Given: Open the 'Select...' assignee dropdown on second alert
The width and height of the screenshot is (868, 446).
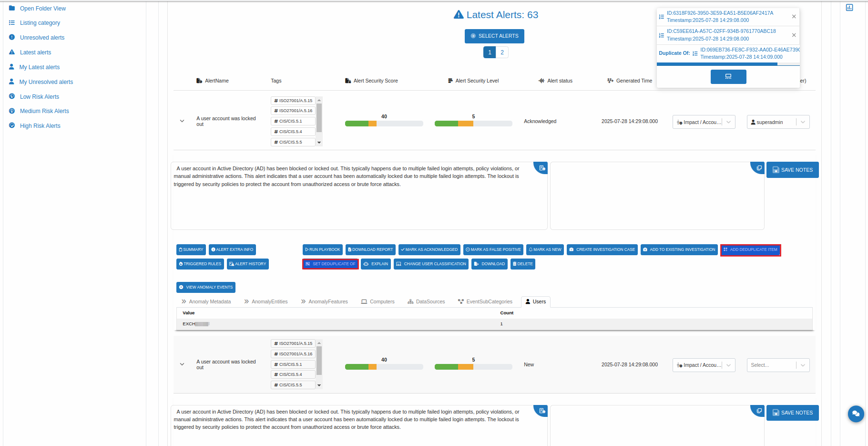Looking at the screenshot, I should (803, 365).
